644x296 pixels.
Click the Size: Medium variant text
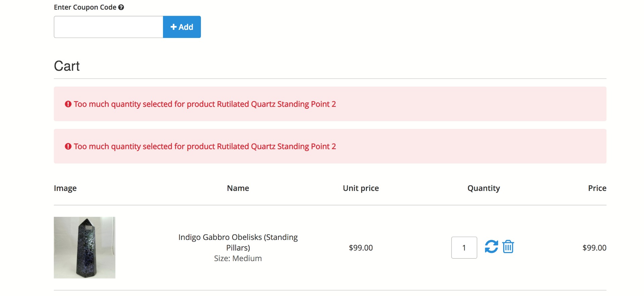pos(238,258)
